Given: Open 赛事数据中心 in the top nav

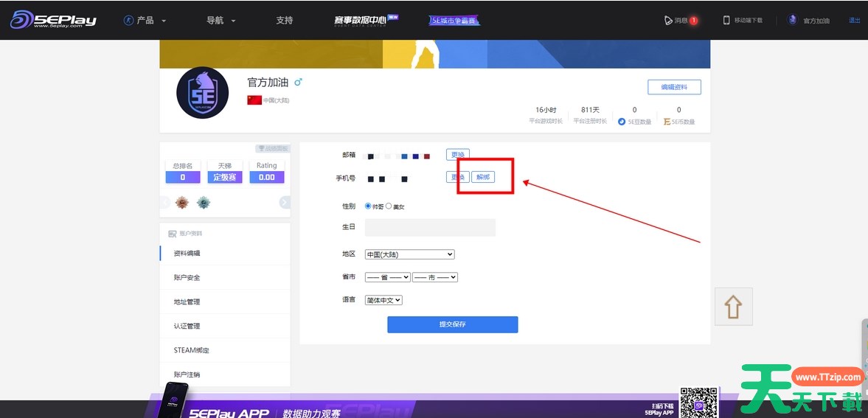Looking at the screenshot, I should click(366, 20).
